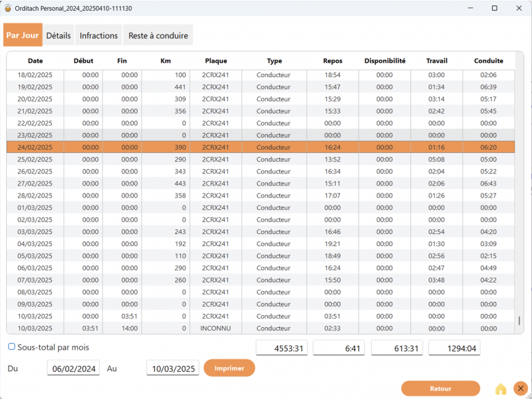Click the Orditach app icon in title bar
The image size is (532, 399).
[x=8, y=9]
